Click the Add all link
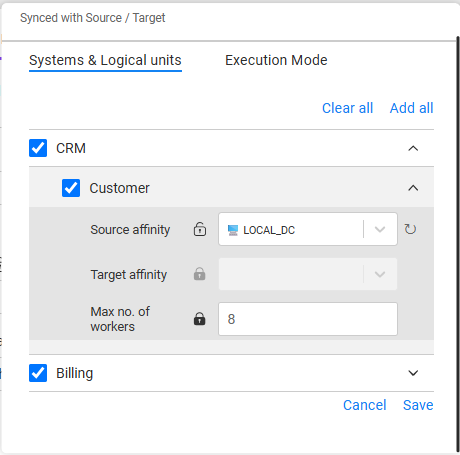 412,108
